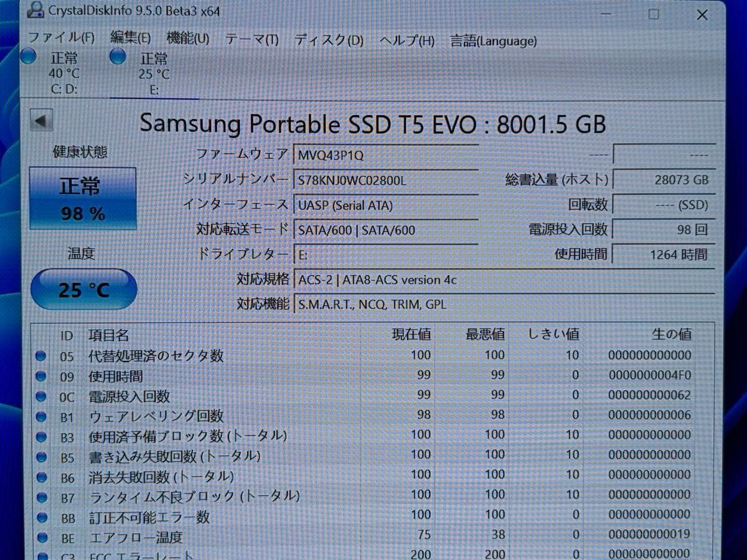The image size is (747, 560).
Task: Click the 25 °C temperature button
Action: (83, 289)
